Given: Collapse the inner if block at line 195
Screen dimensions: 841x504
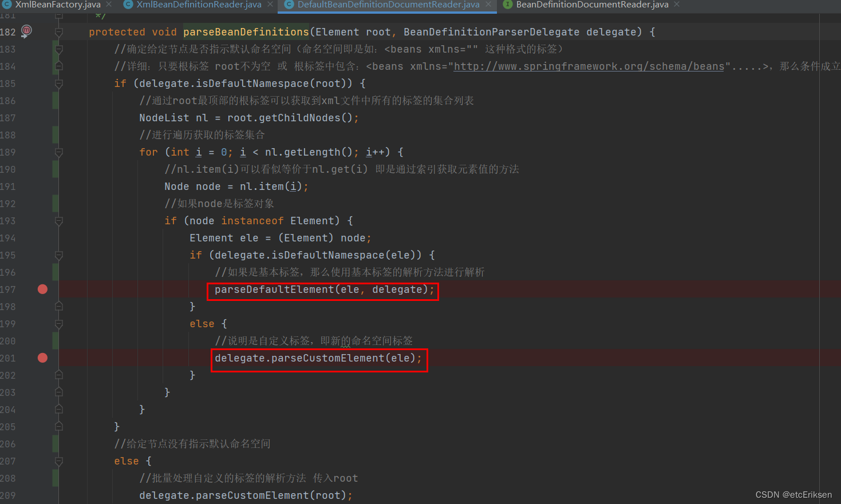Looking at the screenshot, I should [x=58, y=255].
